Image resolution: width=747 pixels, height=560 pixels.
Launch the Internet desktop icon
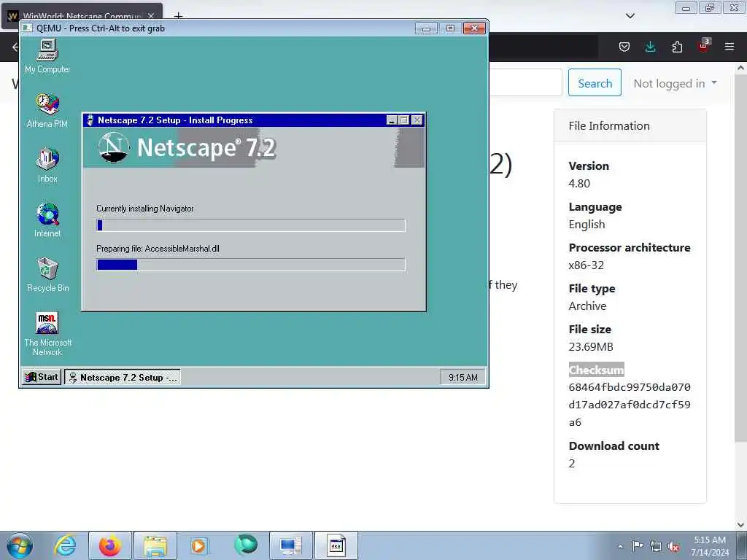47,220
